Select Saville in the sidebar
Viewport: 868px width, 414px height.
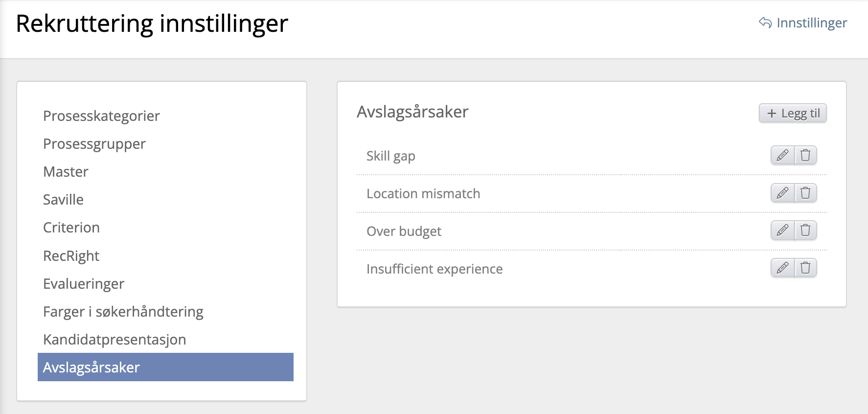click(63, 200)
